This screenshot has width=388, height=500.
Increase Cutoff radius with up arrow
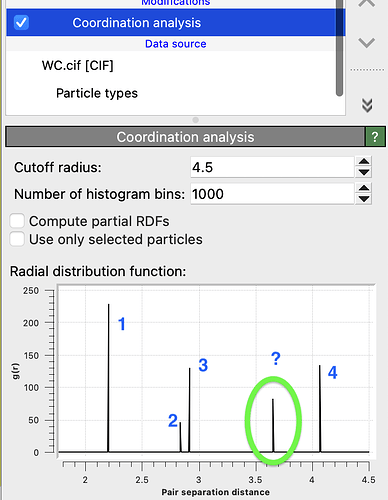(x=364, y=162)
